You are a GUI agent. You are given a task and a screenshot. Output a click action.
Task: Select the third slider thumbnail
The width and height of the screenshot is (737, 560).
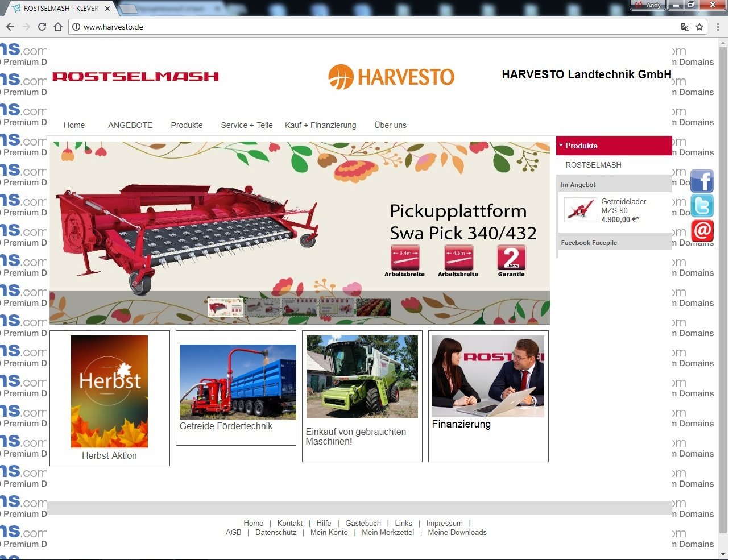(x=300, y=308)
